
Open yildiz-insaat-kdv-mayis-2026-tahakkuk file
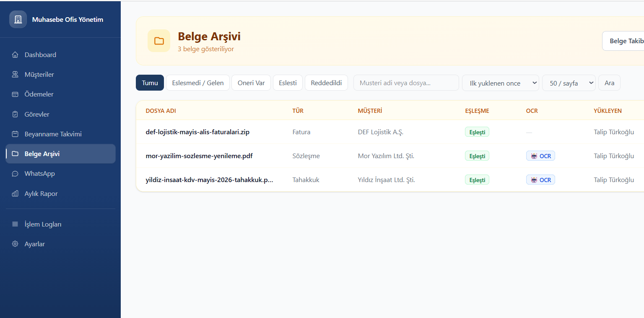point(209,180)
